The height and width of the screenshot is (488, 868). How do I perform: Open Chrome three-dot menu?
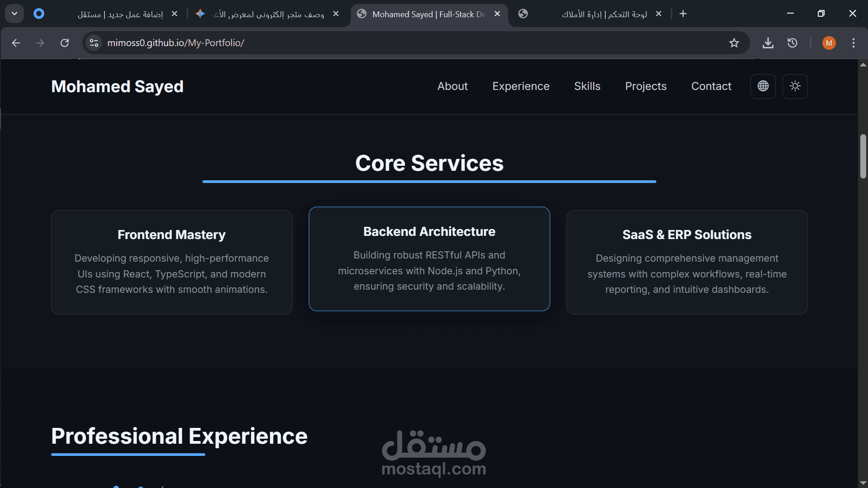853,43
